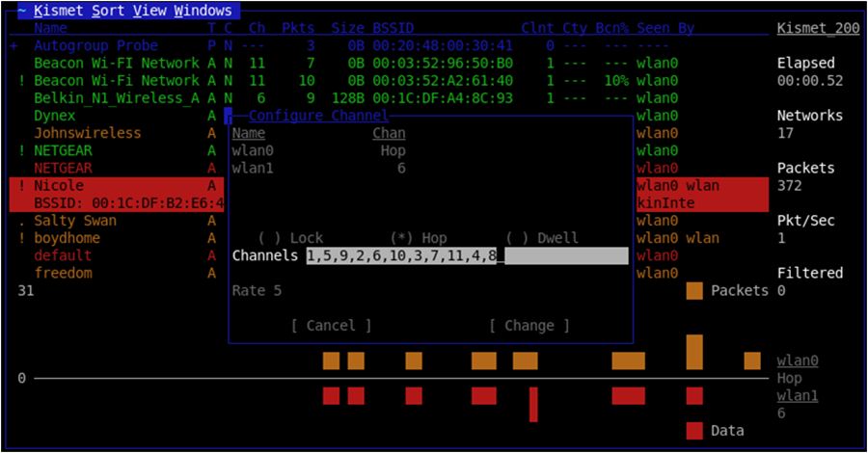Click the Change button in dialog
The height and width of the screenshot is (453, 868).
click(529, 326)
